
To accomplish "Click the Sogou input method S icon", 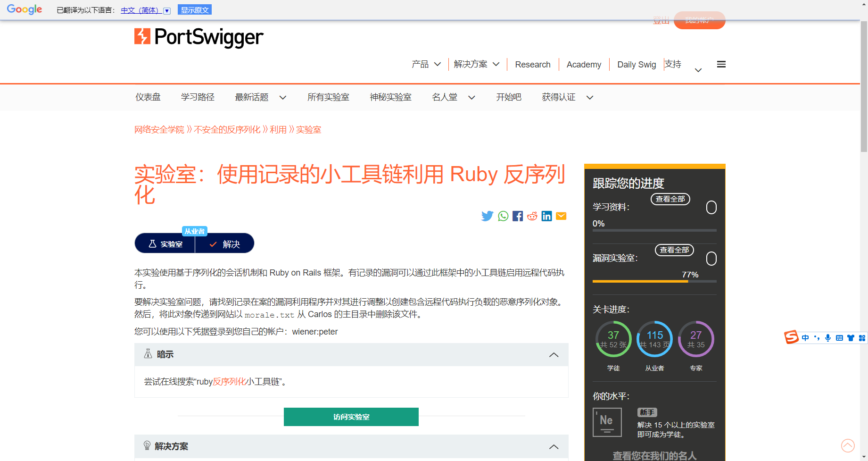I will click(x=792, y=337).
